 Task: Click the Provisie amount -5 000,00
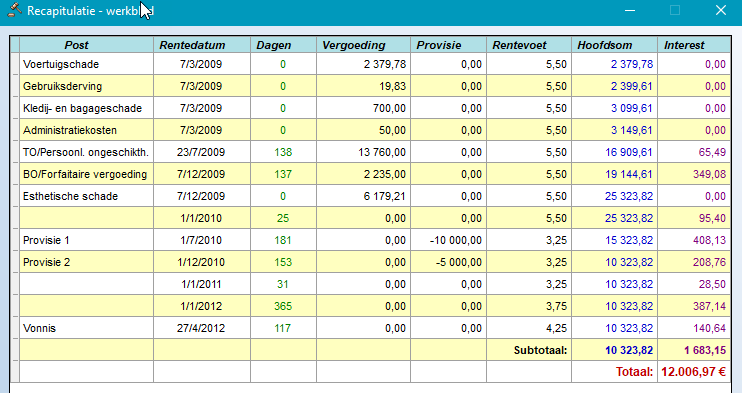pyautogui.click(x=459, y=262)
